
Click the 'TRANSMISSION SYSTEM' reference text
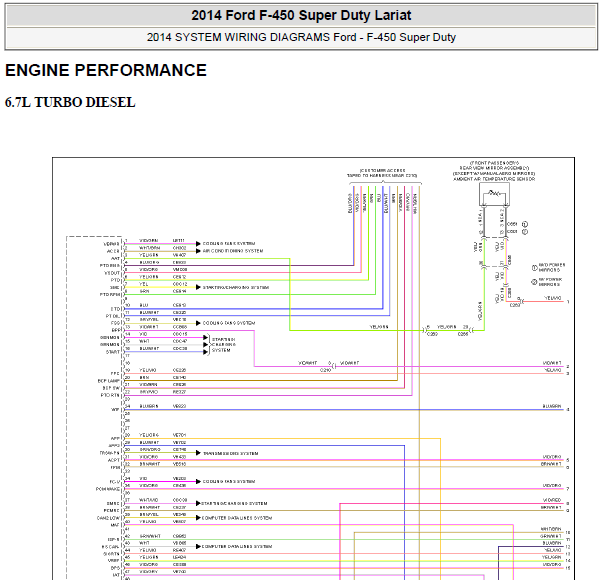(x=230, y=453)
